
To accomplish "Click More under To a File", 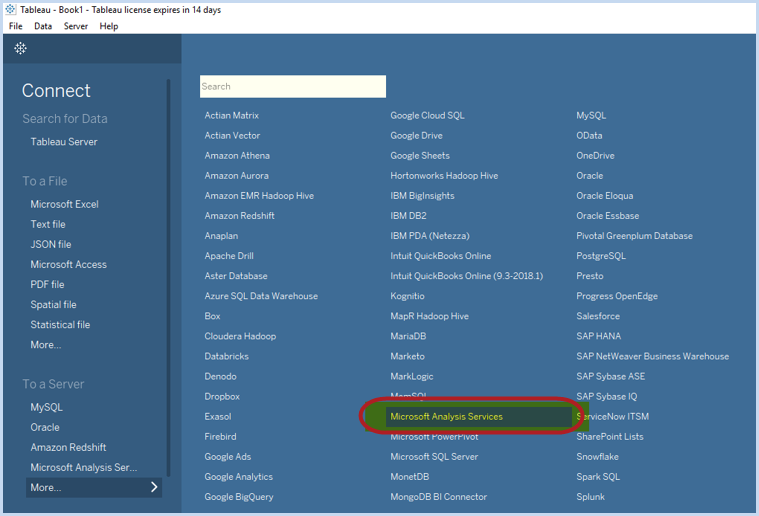I will 46,345.
